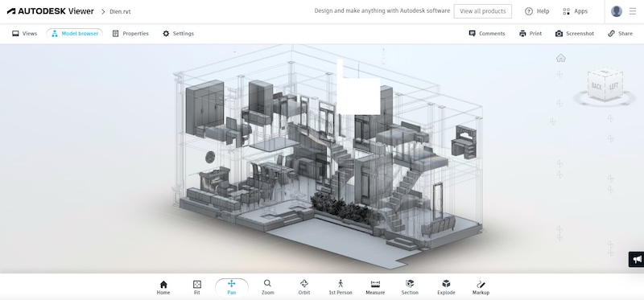
Task: Toggle the Model browser panel
Action: [74, 34]
